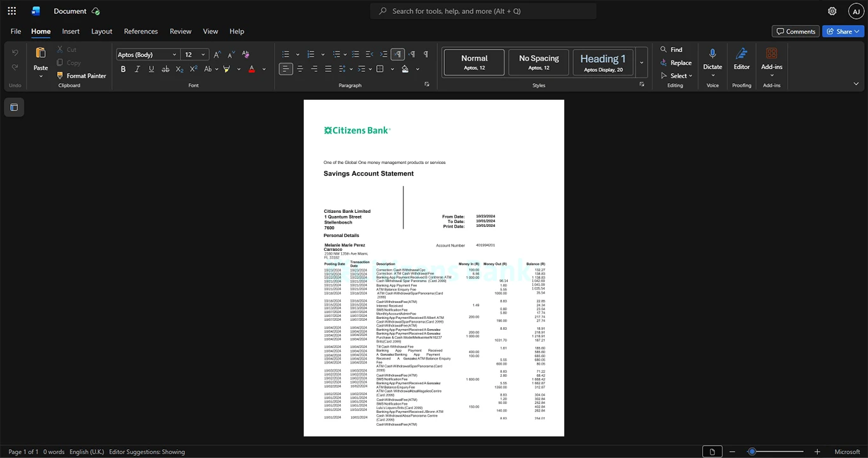The width and height of the screenshot is (868, 458).
Task: Click the Paste clipboard icon
Action: point(41,53)
